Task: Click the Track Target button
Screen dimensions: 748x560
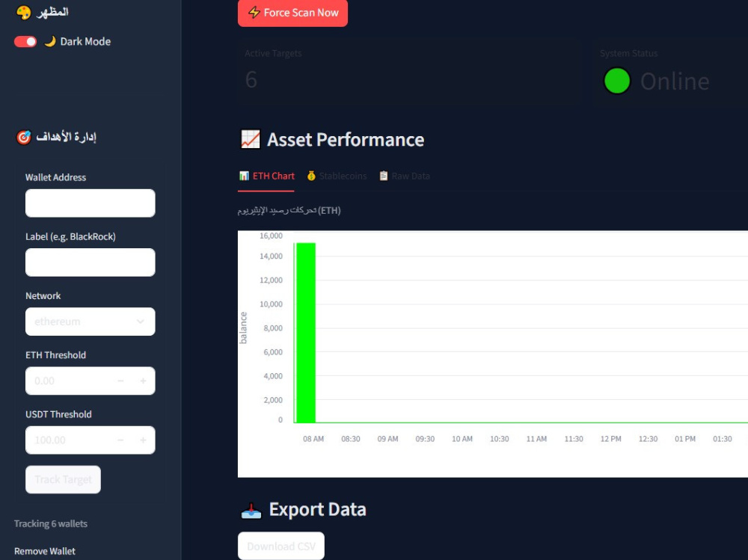Action: coord(63,479)
